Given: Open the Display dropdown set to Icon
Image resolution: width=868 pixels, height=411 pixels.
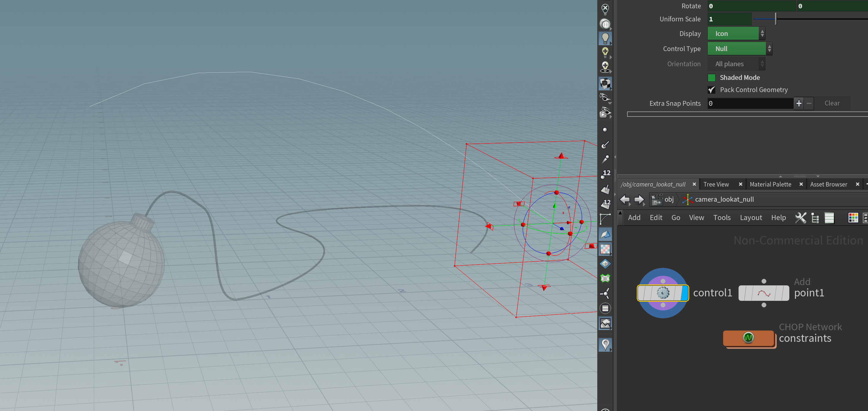Looking at the screenshot, I should click(x=736, y=34).
